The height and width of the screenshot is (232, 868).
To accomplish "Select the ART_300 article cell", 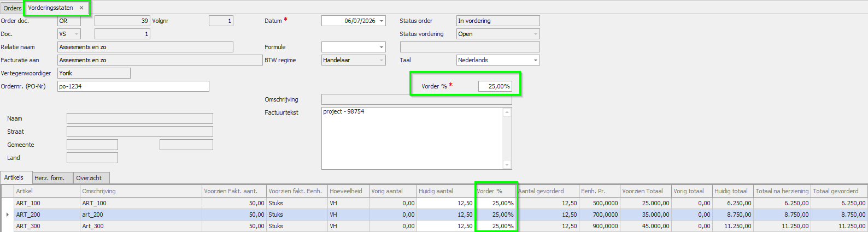I will [47, 226].
